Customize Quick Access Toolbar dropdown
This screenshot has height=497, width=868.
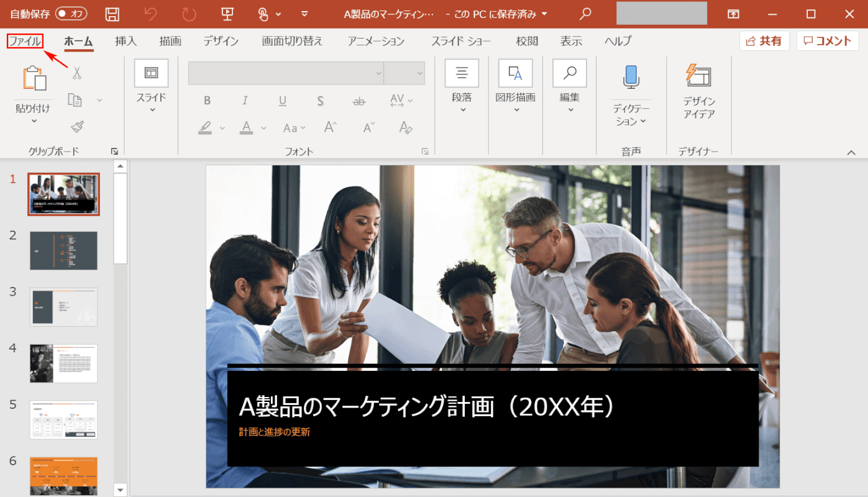(x=304, y=14)
